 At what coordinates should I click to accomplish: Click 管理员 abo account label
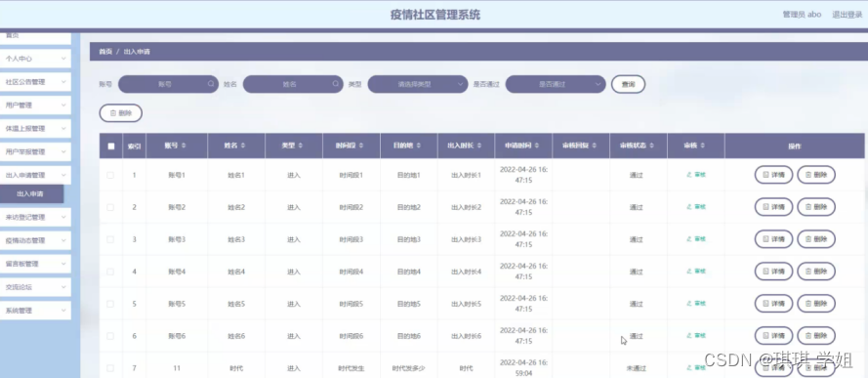point(802,15)
